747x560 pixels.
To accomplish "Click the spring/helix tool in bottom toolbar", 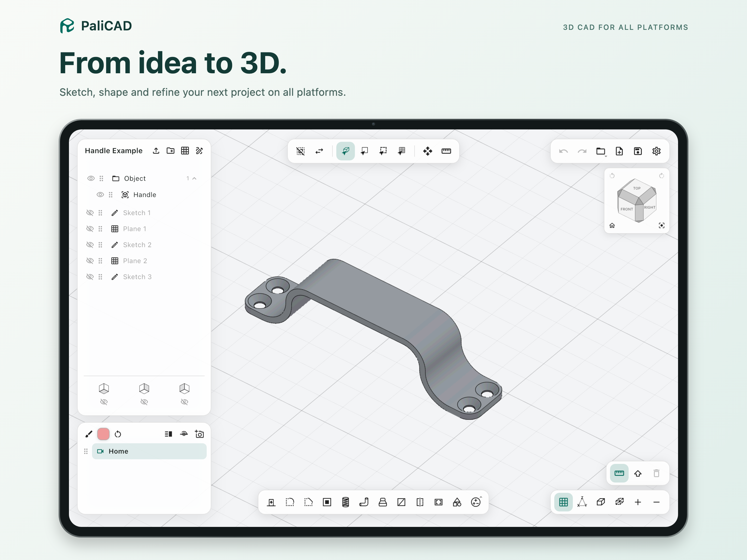I will (346, 502).
